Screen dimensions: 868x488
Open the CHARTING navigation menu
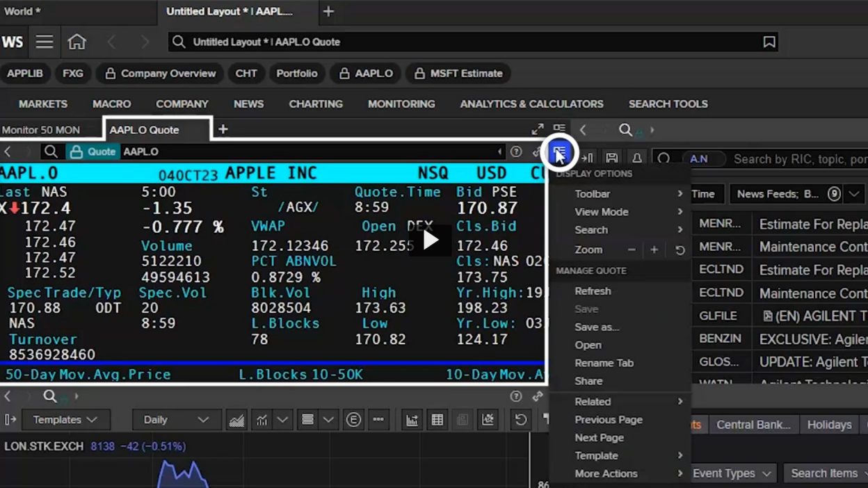(316, 104)
